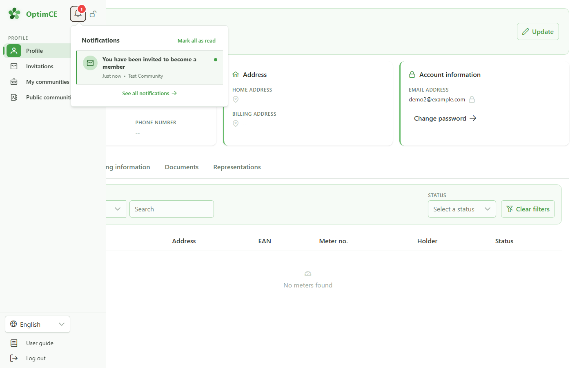Expand the English language dropdown
Viewport: 588px width, 368px height.
38,324
